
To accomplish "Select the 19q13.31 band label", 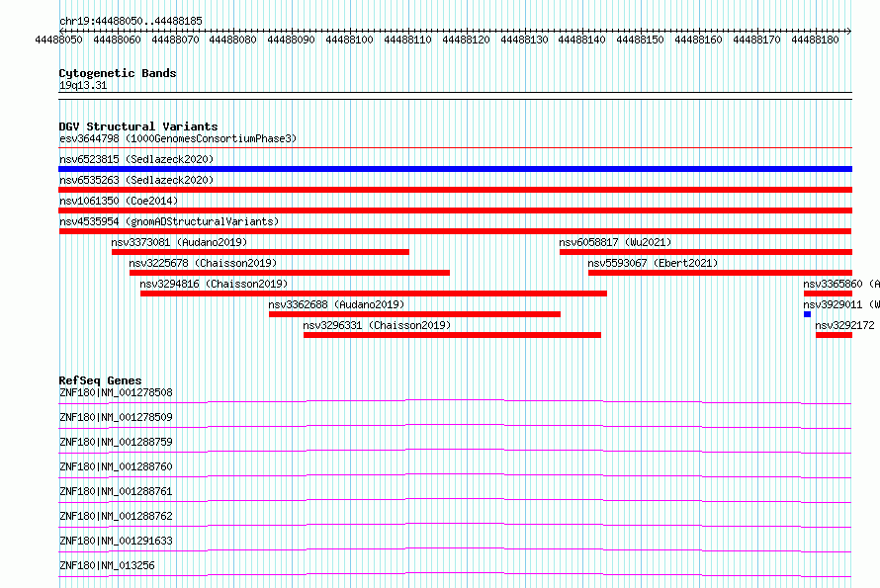I will pos(83,85).
